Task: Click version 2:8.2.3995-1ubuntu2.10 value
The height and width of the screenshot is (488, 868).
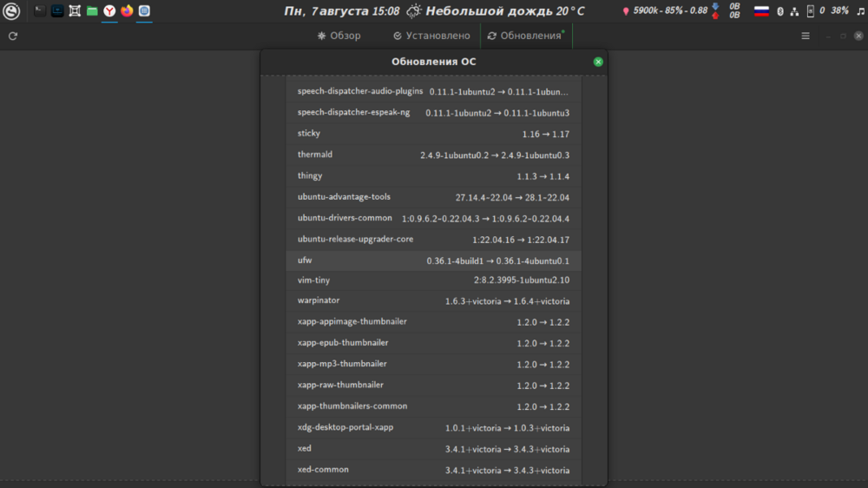Action: point(522,280)
